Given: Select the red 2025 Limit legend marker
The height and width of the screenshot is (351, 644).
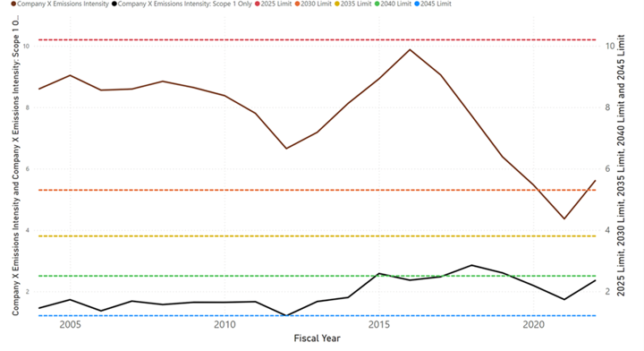Looking at the screenshot, I should 258,4.
